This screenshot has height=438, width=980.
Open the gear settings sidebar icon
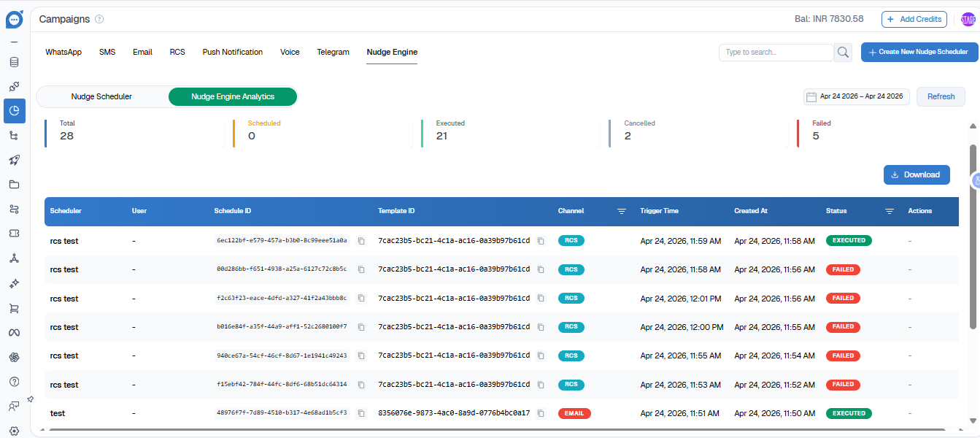click(x=14, y=431)
